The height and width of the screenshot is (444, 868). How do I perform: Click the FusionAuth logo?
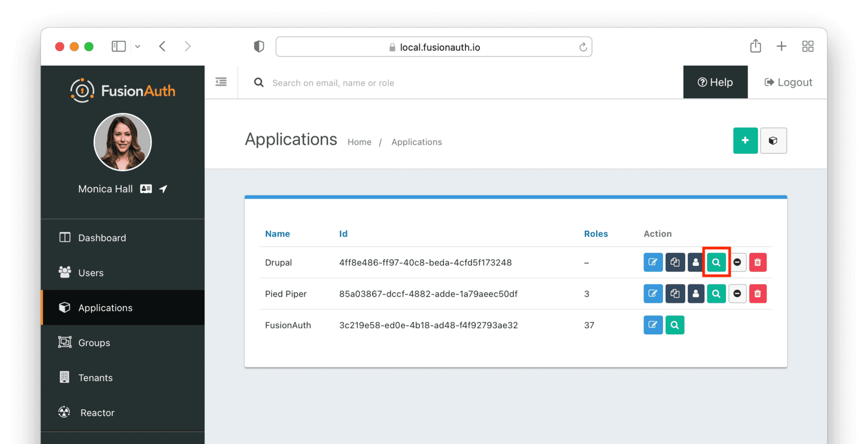(123, 91)
